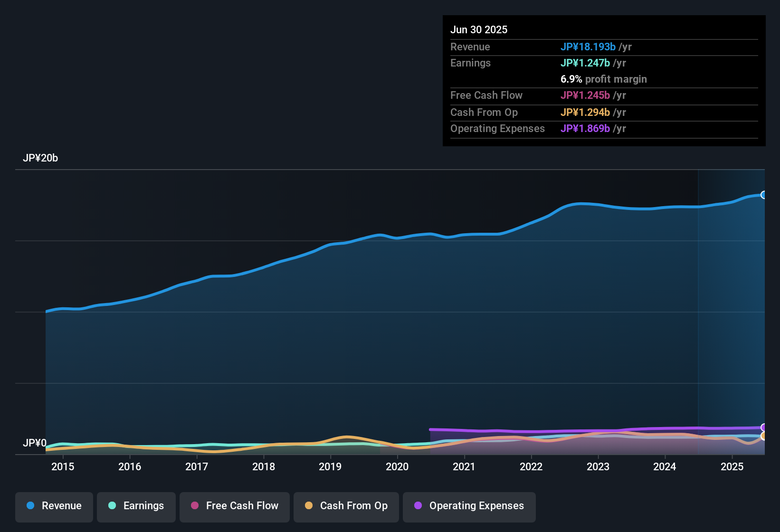
Task: Click the JP¥1.869b operating expenses value
Action: point(585,128)
